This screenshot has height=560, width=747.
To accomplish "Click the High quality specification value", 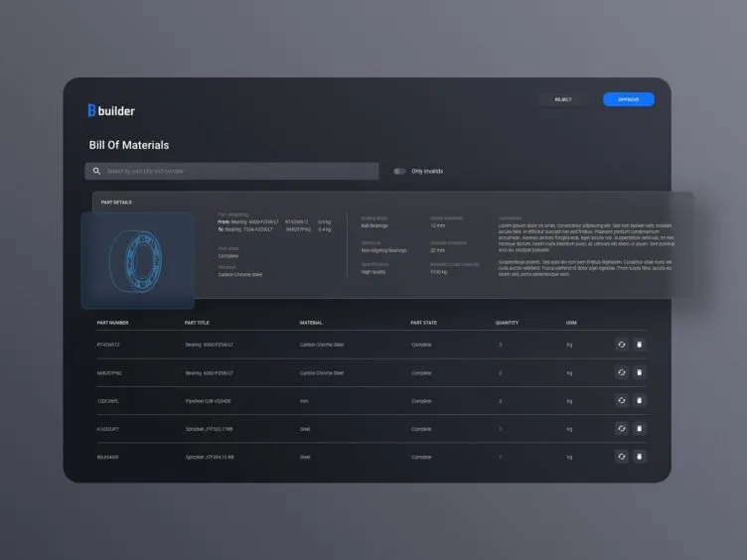I will [373, 272].
